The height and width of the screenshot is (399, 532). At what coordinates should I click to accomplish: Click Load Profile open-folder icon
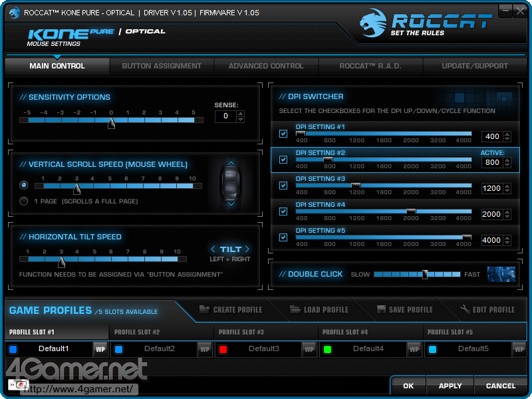point(295,309)
